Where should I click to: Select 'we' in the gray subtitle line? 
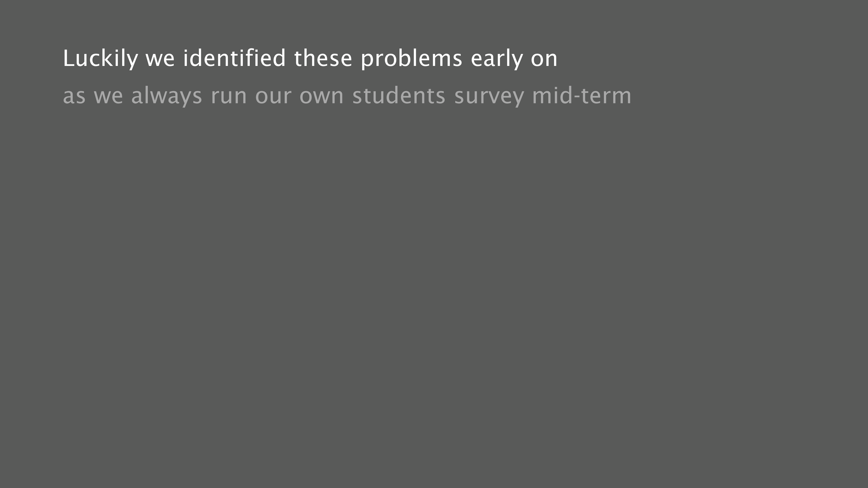108,96
